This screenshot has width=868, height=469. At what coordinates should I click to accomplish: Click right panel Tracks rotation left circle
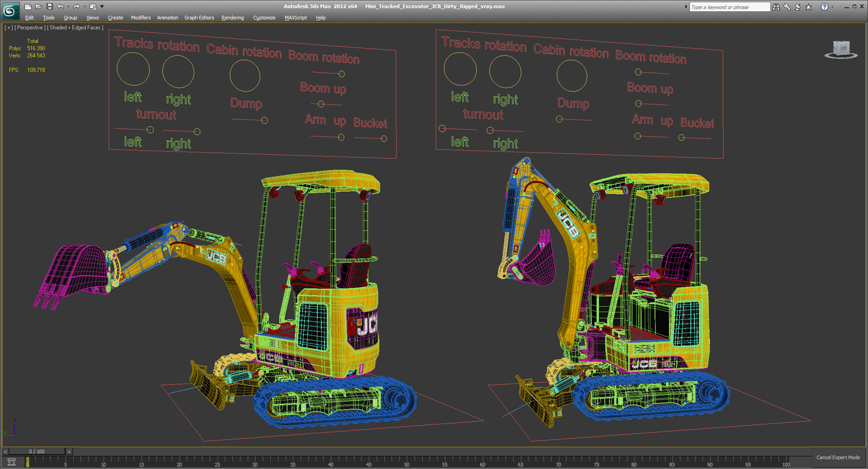(x=460, y=69)
